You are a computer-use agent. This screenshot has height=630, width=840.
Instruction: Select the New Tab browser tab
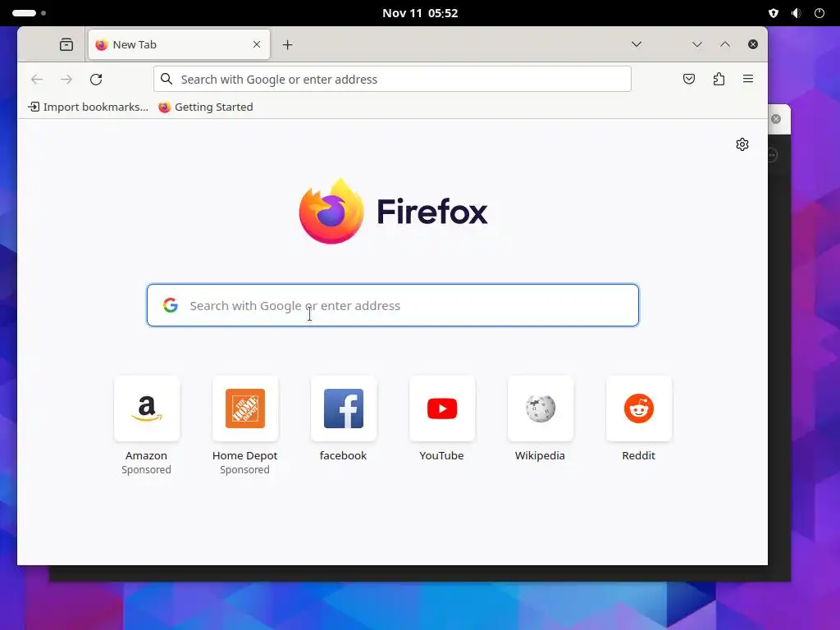179,44
